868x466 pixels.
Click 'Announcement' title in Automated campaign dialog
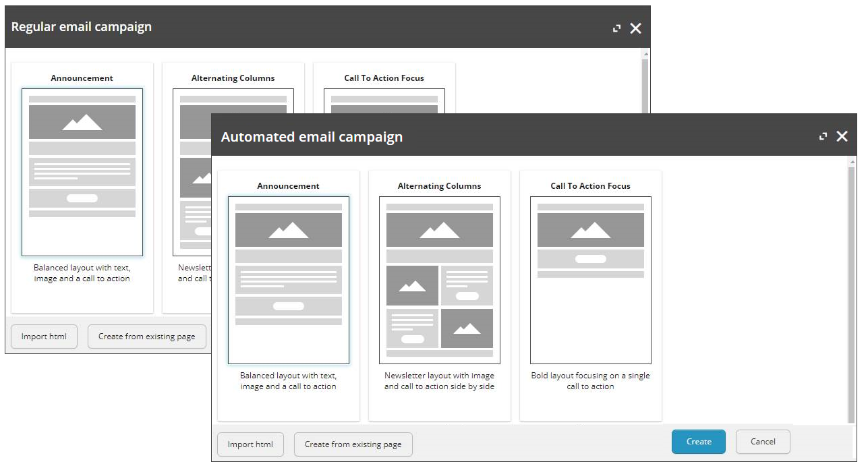pos(289,186)
